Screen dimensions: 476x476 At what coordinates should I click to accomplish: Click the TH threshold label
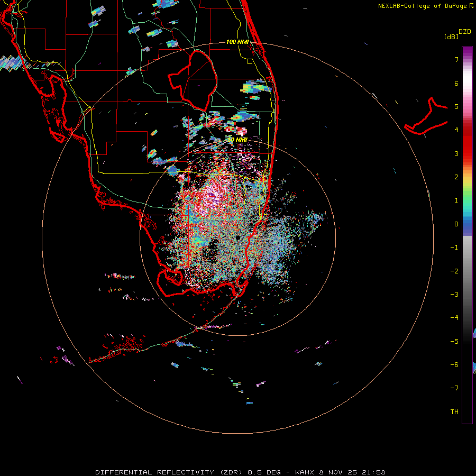click(x=454, y=412)
